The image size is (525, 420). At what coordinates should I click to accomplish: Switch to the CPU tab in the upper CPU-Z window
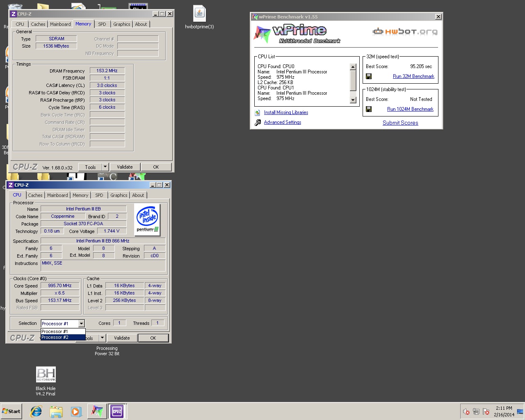click(x=20, y=24)
